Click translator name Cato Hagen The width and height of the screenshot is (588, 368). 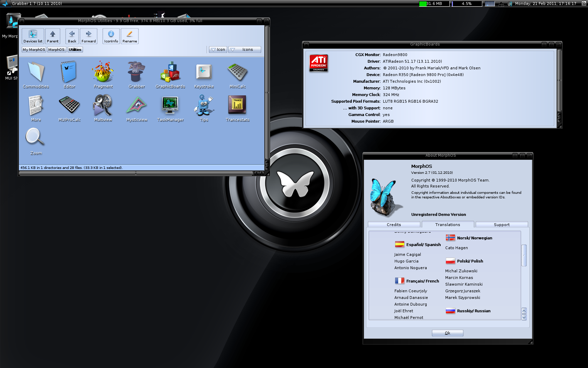(x=456, y=248)
